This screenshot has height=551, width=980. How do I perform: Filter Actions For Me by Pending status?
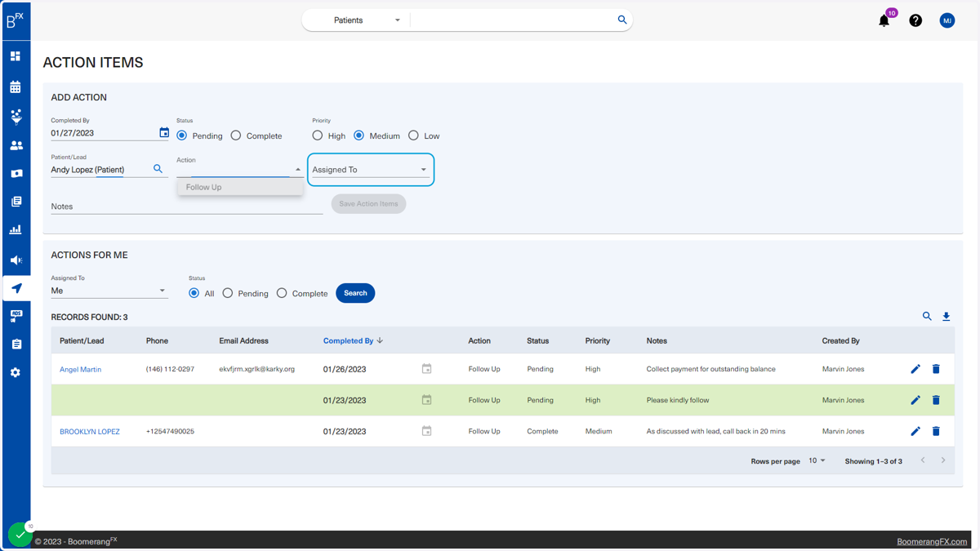[x=228, y=293]
